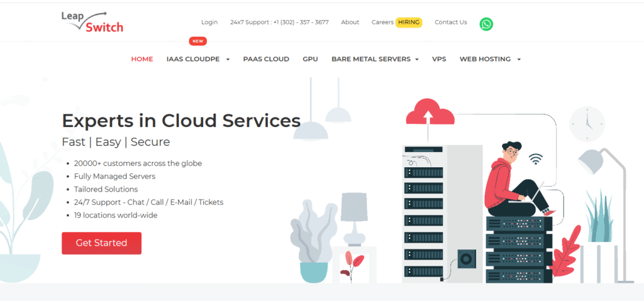Expand the Web Hosting dropdown arrow

tap(519, 60)
